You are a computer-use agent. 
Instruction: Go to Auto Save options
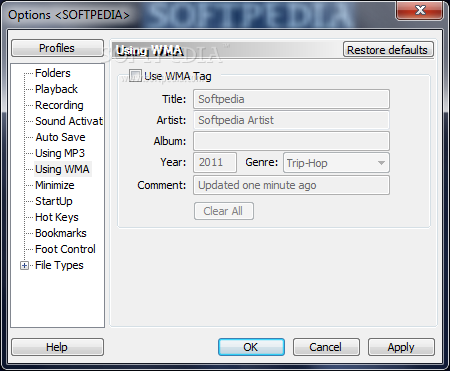pos(60,137)
